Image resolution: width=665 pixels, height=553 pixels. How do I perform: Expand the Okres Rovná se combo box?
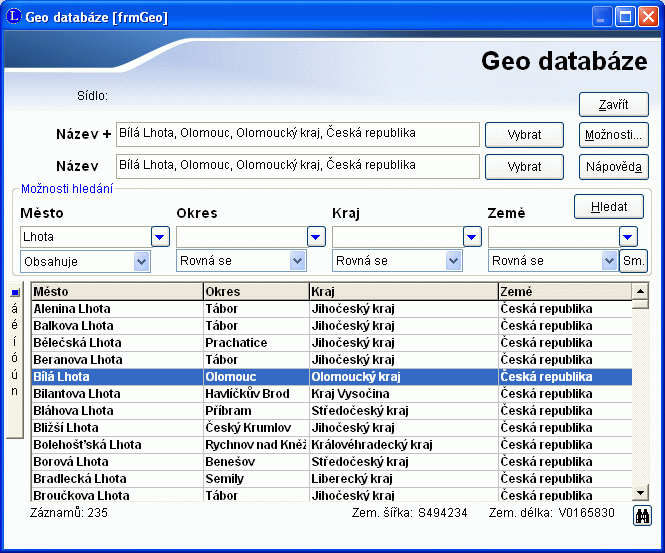coord(297,261)
